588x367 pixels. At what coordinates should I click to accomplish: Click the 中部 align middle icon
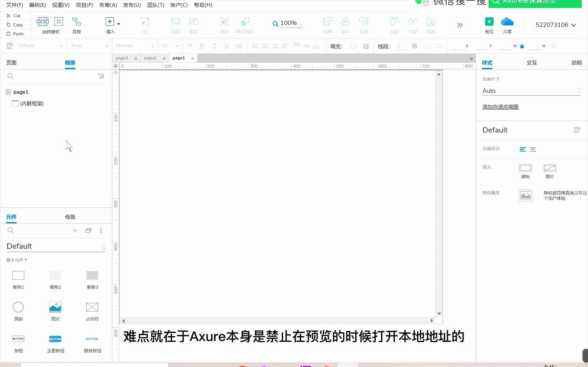click(x=413, y=22)
